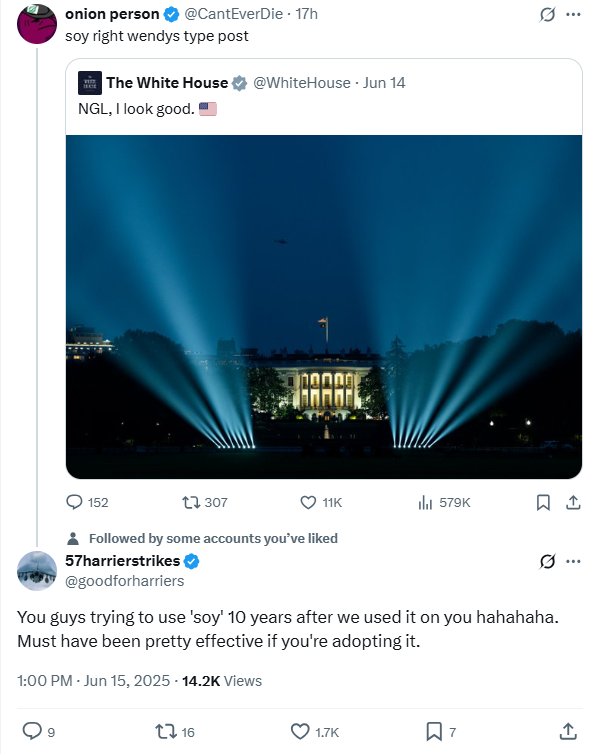Bookmark the onion person post
Viewport: 597px width, 754px height.
click(543, 503)
